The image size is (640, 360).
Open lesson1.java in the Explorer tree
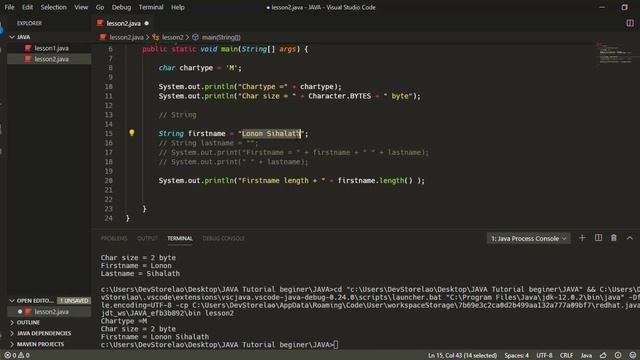(51, 48)
